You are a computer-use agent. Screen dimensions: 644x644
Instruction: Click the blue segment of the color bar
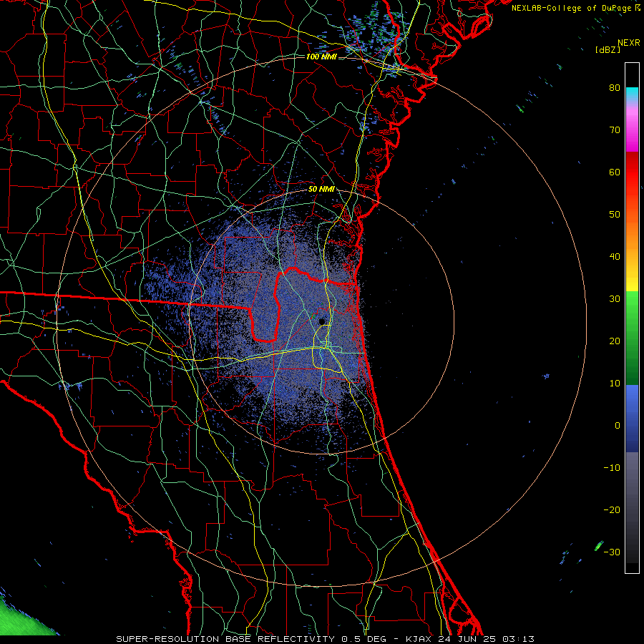632,419
